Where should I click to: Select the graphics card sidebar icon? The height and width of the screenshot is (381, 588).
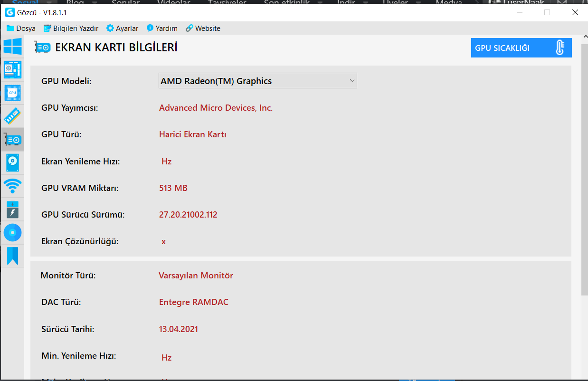(x=12, y=139)
